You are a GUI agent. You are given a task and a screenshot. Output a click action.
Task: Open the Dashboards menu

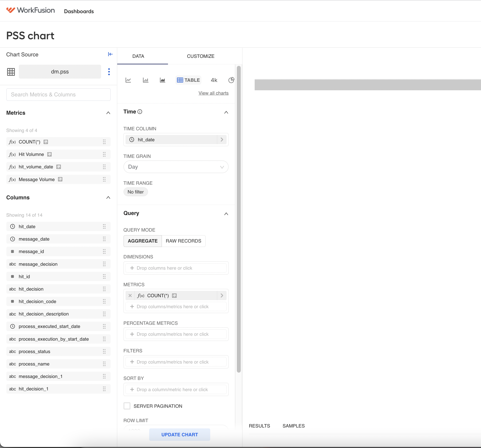(x=79, y=11)
